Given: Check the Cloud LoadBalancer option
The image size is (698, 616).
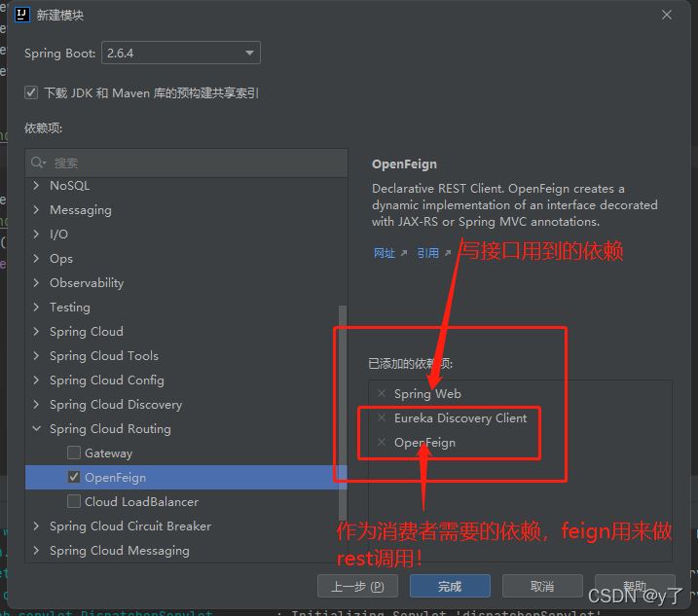Looking at the screenshot, I should pyautogui.click(x=74, y=502).
